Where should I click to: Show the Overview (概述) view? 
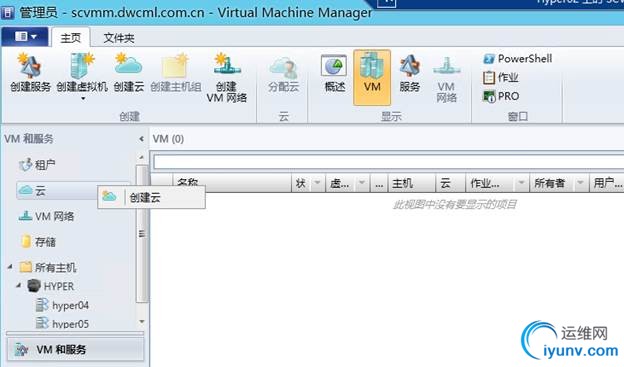click(x=334, y=74)
